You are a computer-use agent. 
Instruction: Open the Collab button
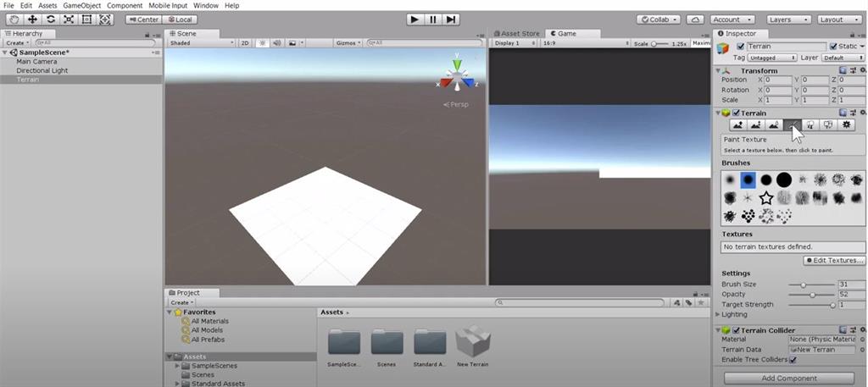659,19
